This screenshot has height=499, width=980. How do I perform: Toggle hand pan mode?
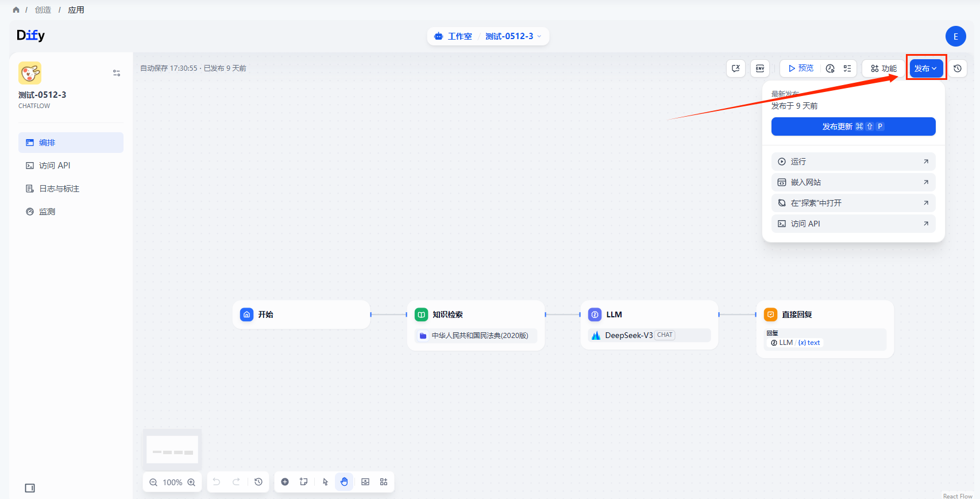tap(344, 482)
